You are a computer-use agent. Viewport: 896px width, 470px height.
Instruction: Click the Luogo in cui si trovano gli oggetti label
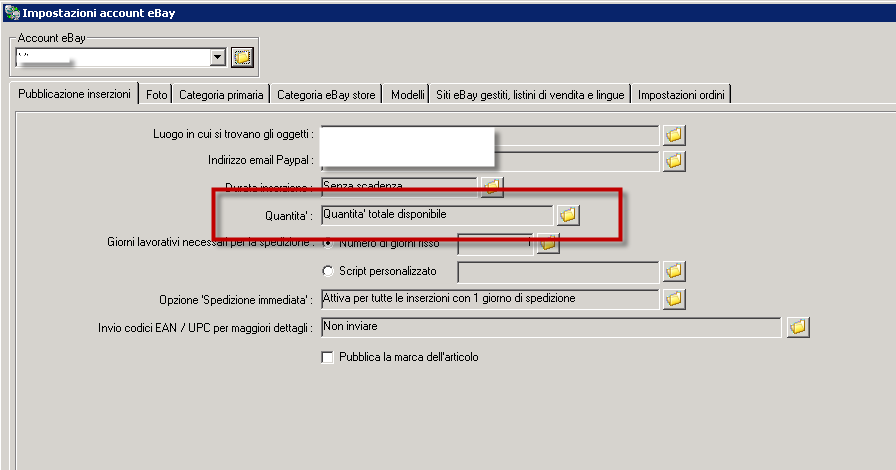[x=233, y=134]
